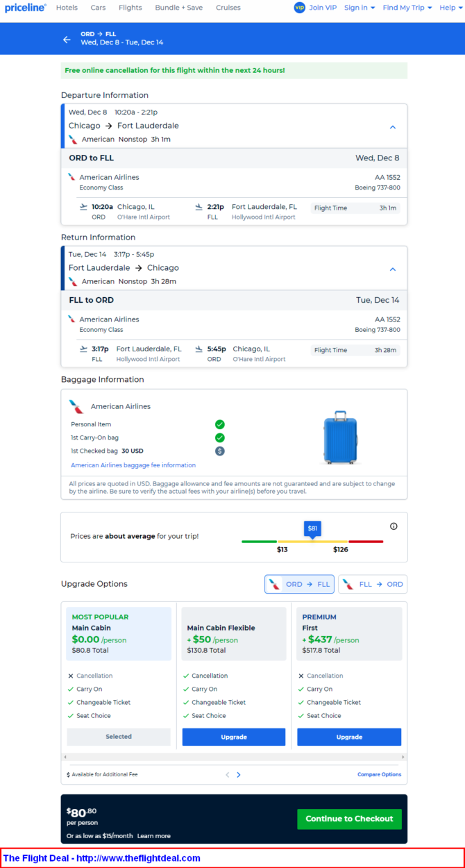Select the Premium First card header
Image resolution: width=465 pixels, height=868 pixels.
[349, 633]
